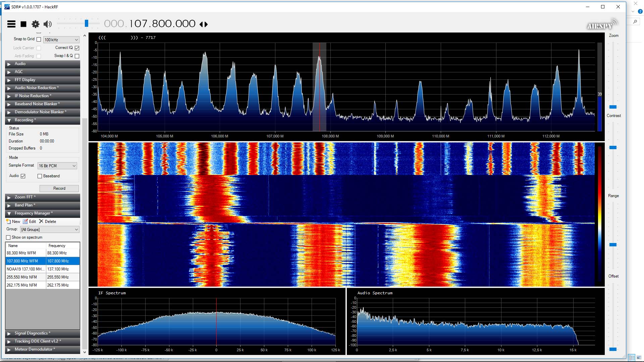Enable the Baseband recording checkbox
The width and height of the screenshot is (644, 362).
(x=40, y=176)
